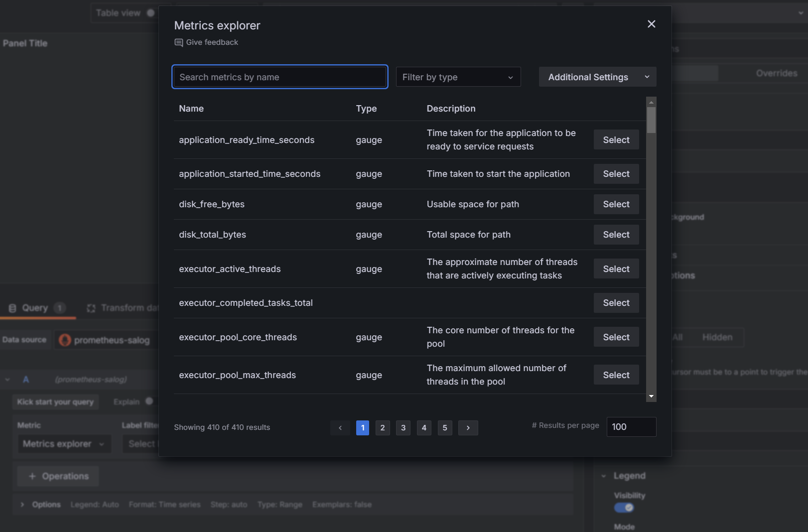
Task: Click the Name column header
Action: pyautogui.click(x=191, y=109)
